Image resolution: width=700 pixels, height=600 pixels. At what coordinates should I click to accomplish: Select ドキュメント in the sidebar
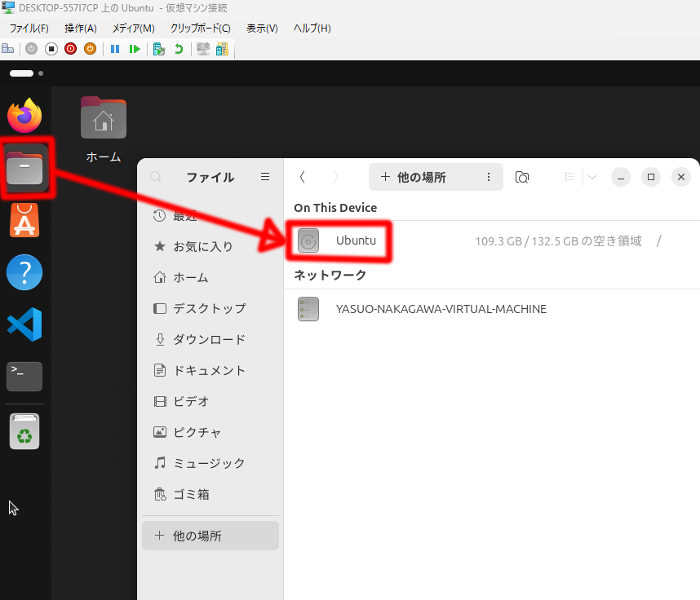[208, 370]
